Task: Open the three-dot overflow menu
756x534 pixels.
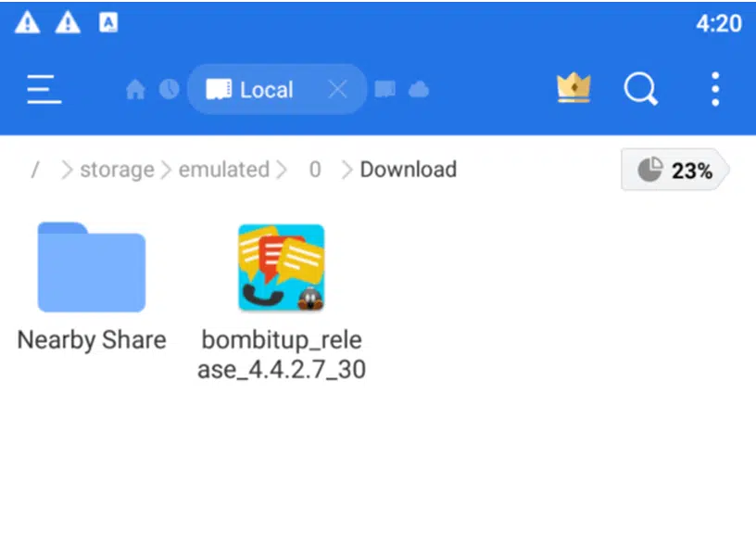Action: pos(715,89)
